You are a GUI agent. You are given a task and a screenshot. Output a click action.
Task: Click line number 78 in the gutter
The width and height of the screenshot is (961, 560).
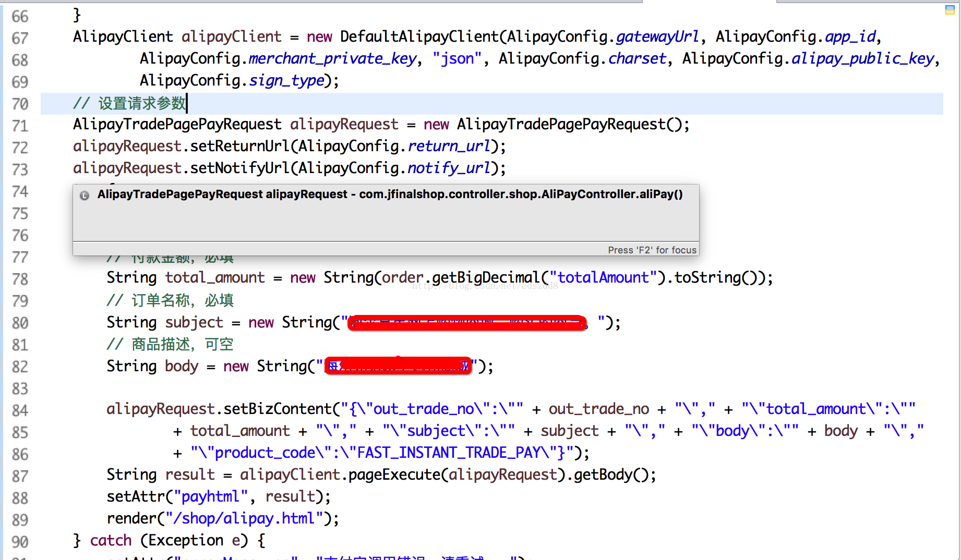click(20, 279)
